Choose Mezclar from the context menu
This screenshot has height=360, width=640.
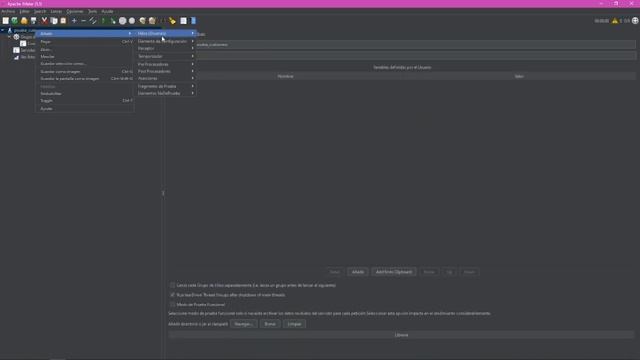(85, 57)
